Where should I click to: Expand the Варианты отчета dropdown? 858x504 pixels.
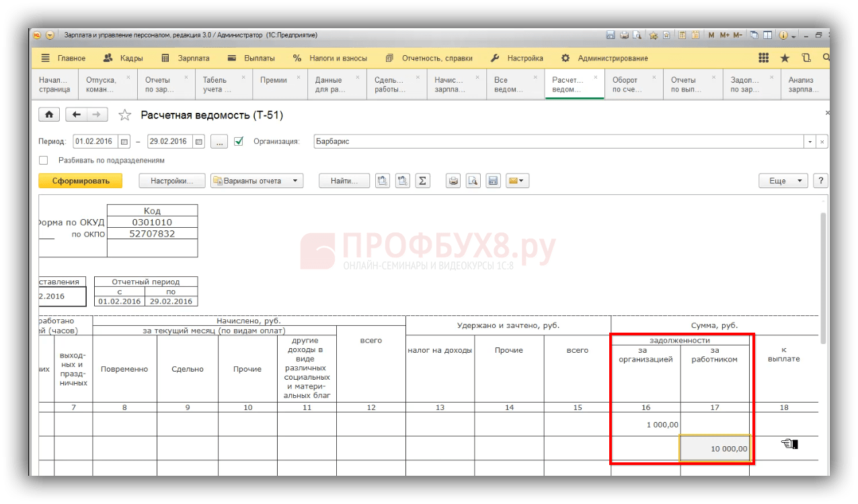point(258,181)
